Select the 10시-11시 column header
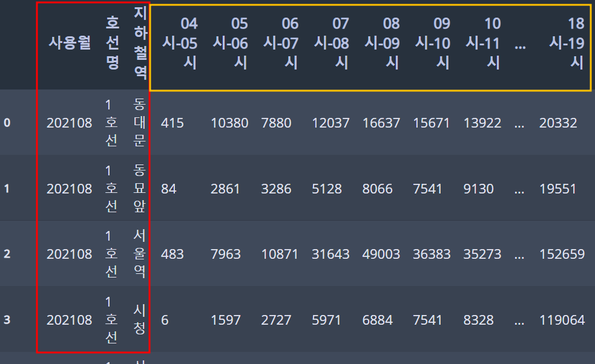 (x=483, y=43)
